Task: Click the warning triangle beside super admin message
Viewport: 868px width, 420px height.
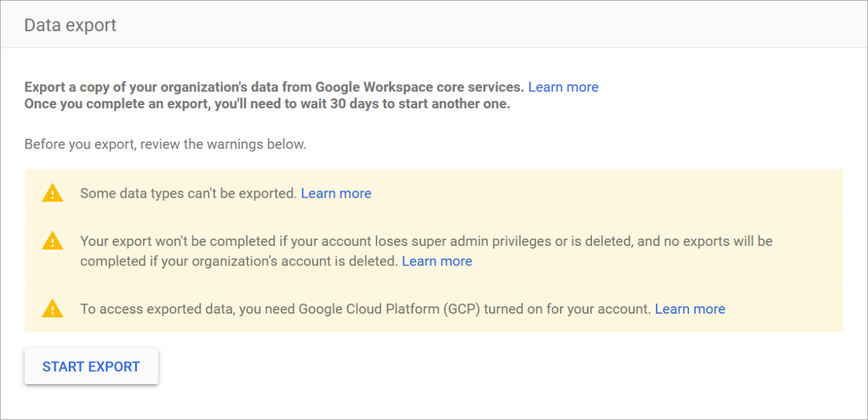Action: pyautogui.click(x=52, y=240)
